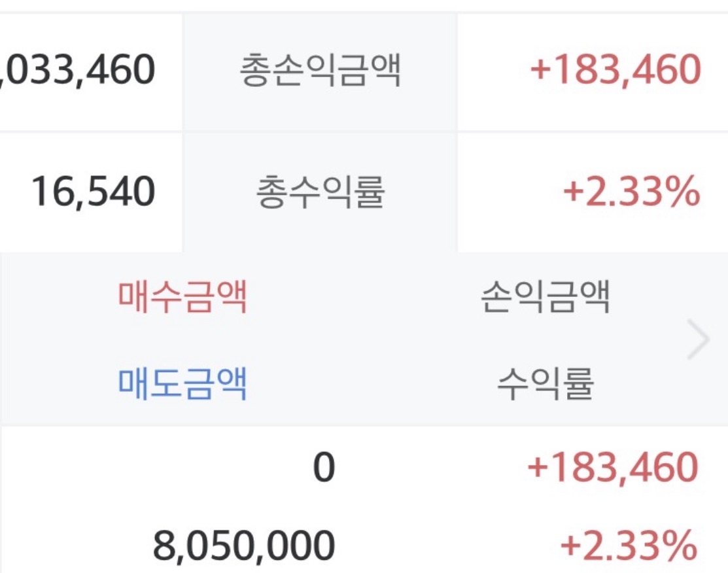728x573 pixels.
Task: Tap the partially visible 033,460 amount
Action: 78,71
